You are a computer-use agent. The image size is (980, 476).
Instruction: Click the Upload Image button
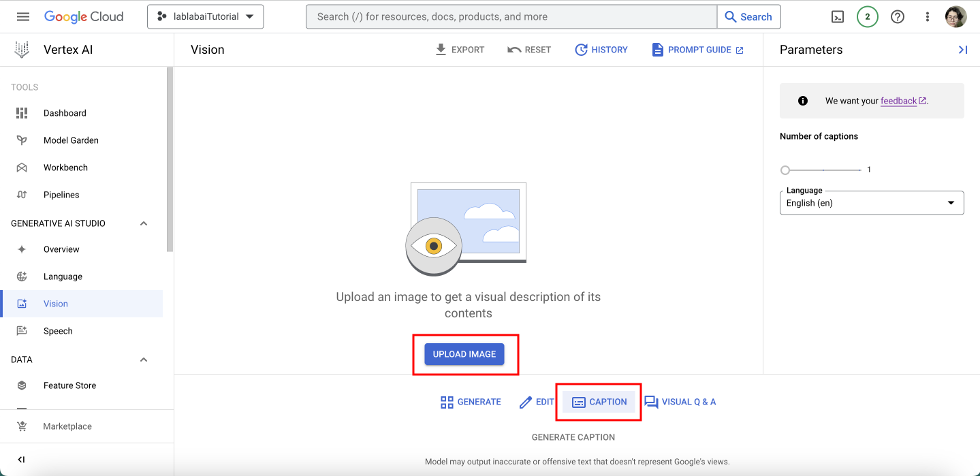(x=464, y=354)
